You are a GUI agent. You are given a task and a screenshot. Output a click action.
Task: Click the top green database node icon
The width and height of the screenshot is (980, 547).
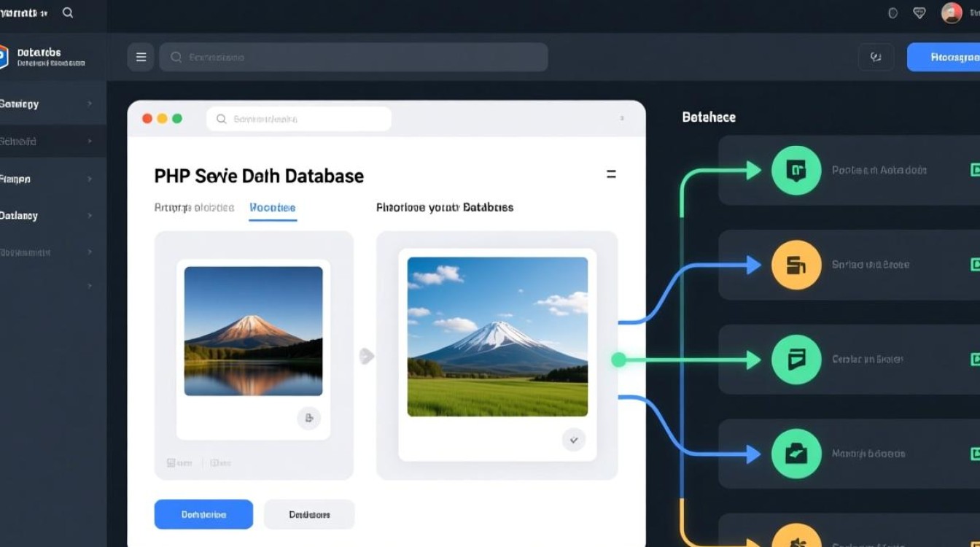796,171
